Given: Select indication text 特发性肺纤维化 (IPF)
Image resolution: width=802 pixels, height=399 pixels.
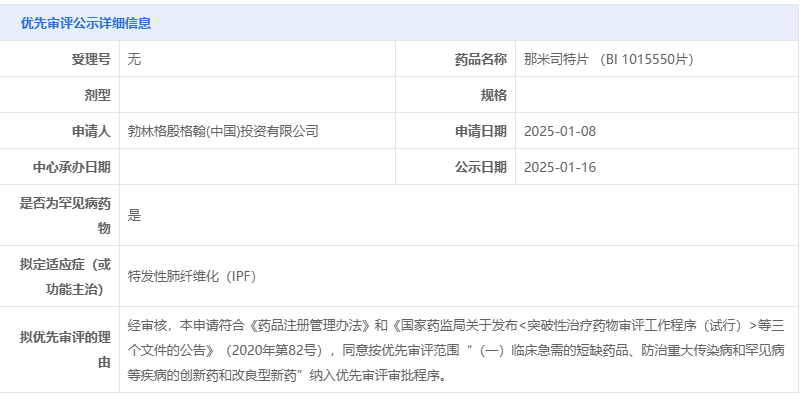Looking at the screenshot, I should pyautogui.click(x=192, y=277).
